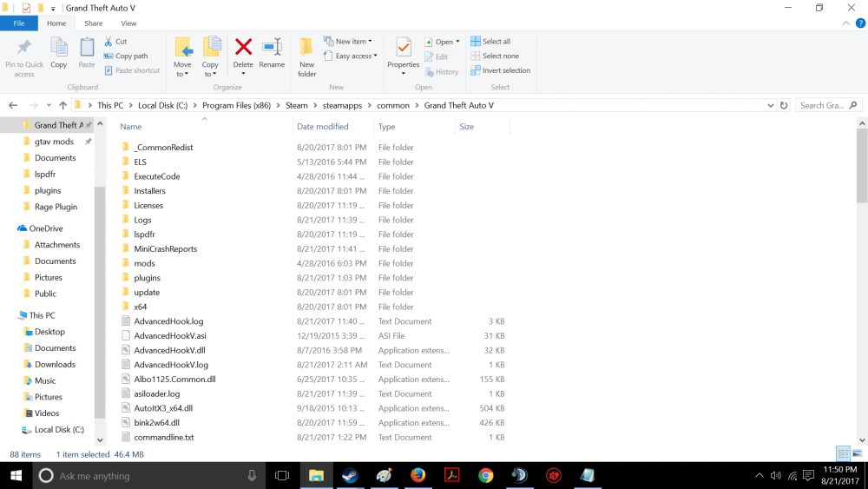Select Downloads under This PC
Screen dimensions: 868x489
[x=55, y=365]
